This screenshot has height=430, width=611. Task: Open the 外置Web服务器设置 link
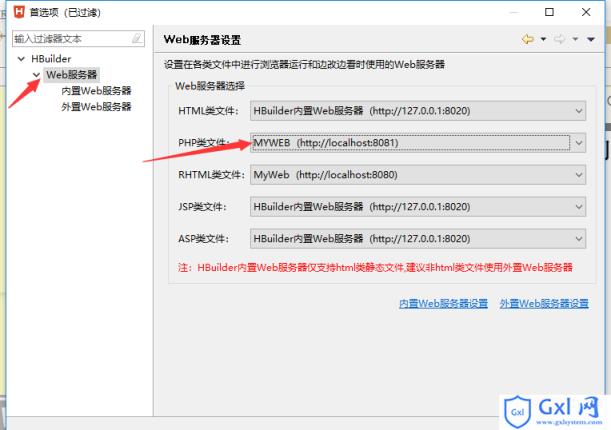[x=544, y=303]
